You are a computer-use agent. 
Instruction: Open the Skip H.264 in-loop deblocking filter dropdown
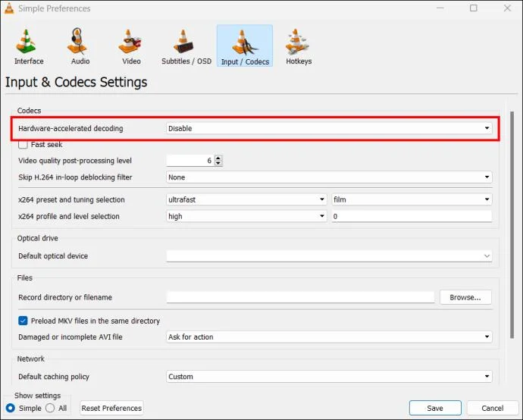[x=329, y=177]
